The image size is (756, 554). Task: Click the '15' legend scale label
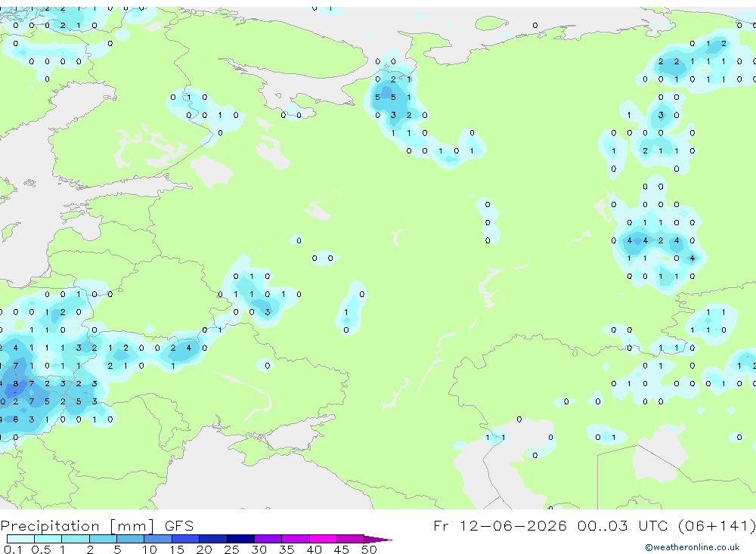click(x=177, y=549)
